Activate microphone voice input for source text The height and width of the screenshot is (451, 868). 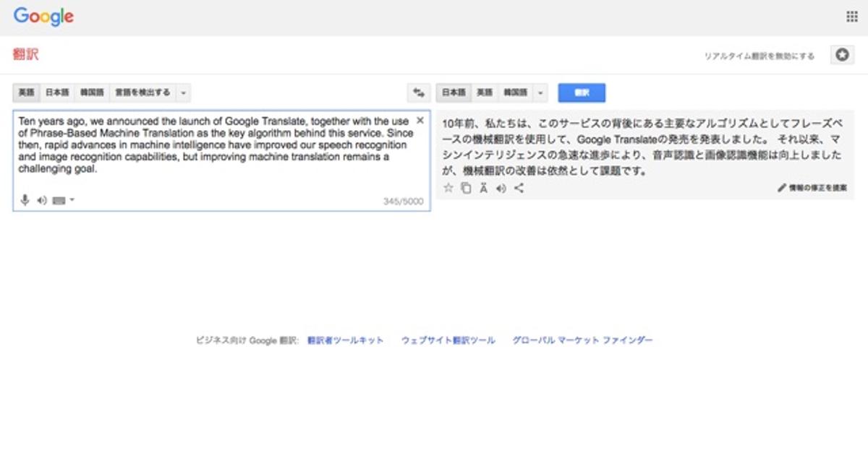click(x=25, y=200)
